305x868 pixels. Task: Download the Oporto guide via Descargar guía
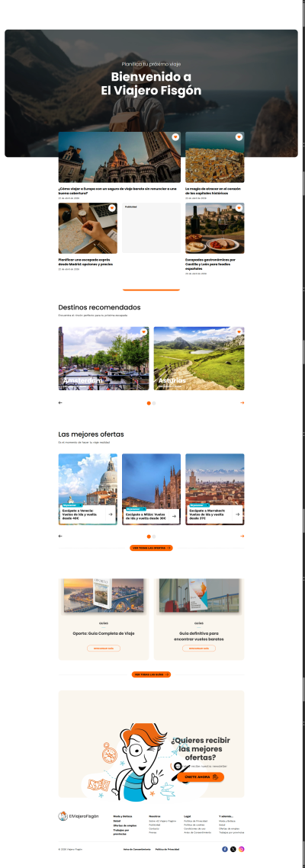pyautogui.click(x=104, y=649)
